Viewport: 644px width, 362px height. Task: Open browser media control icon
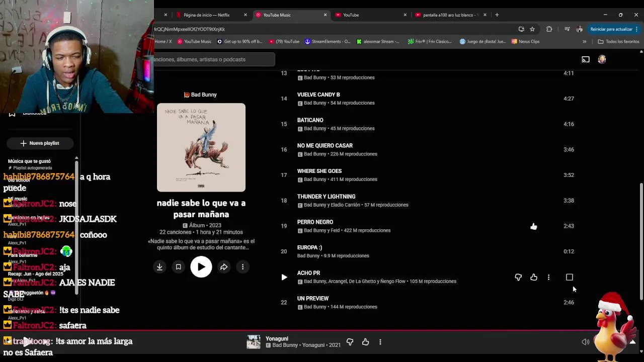tap(567, 29)
